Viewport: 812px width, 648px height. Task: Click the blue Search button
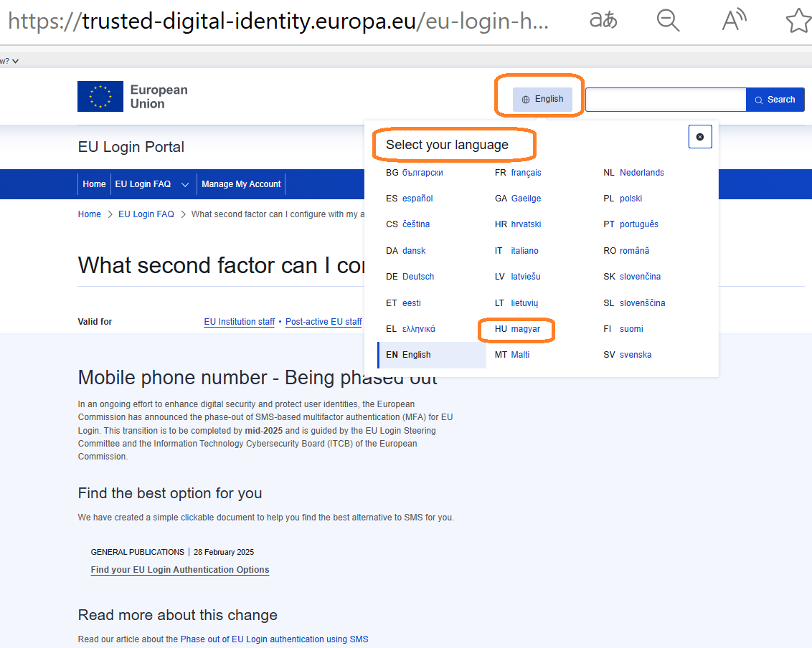775,100
